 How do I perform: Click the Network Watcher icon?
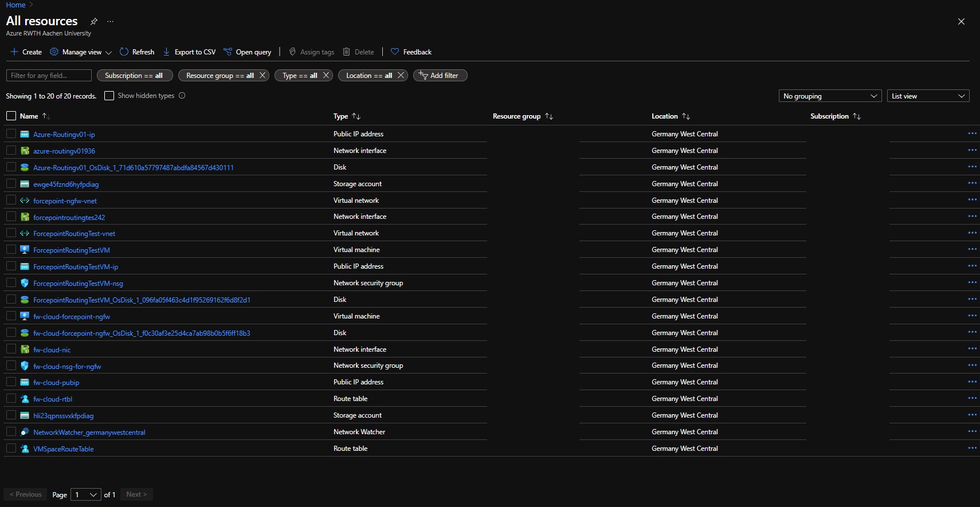(x=25, y=432)
